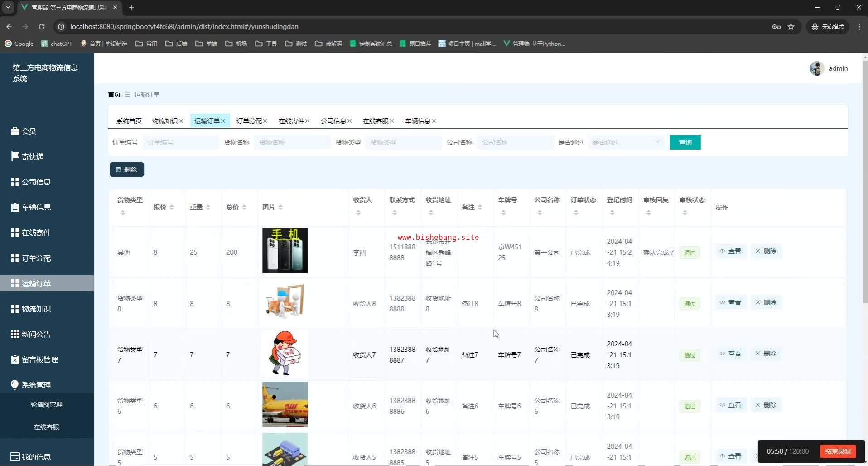Switch to the 订单分配 tab
Viewport: 868px width, 466px height.
point(249,121)
